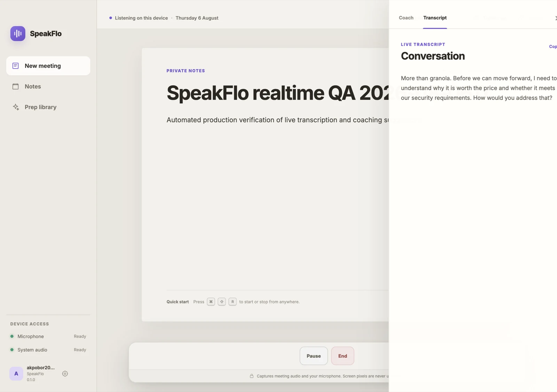557x392 pixels.
Task: Click the lock icon beside capture notice
Action: [252, 376]
